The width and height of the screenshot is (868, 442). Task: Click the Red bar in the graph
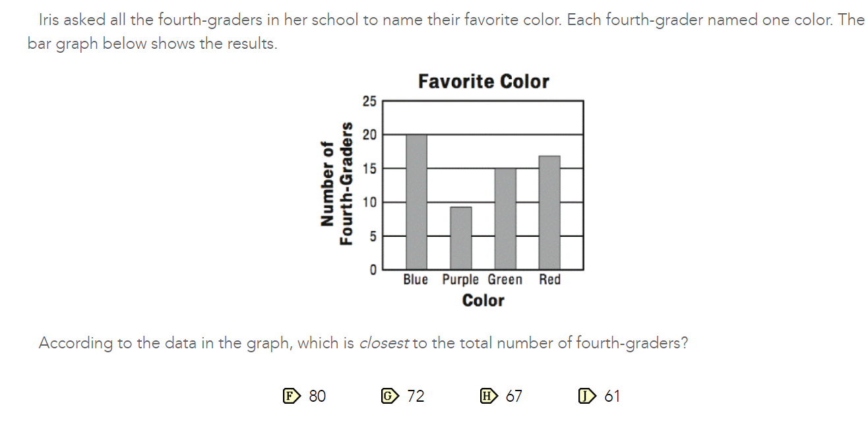pos(549,212)
